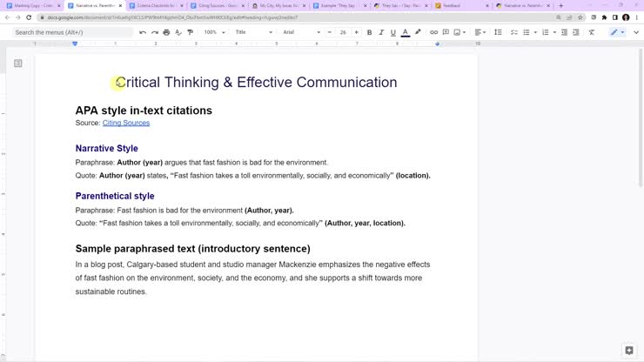Open the Title paragraph style dropdown
The width and height of the screenshot is (644, 362).
[x=253, y=32]
